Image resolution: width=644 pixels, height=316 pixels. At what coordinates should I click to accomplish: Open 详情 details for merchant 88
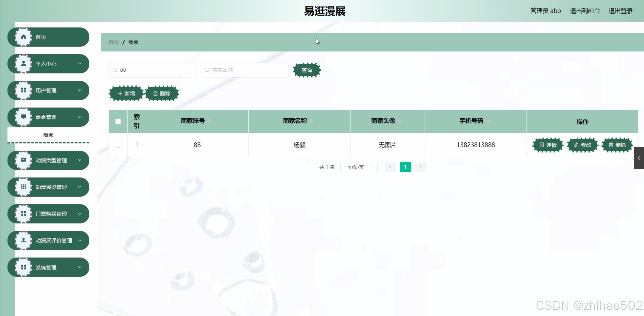point(548,145)
